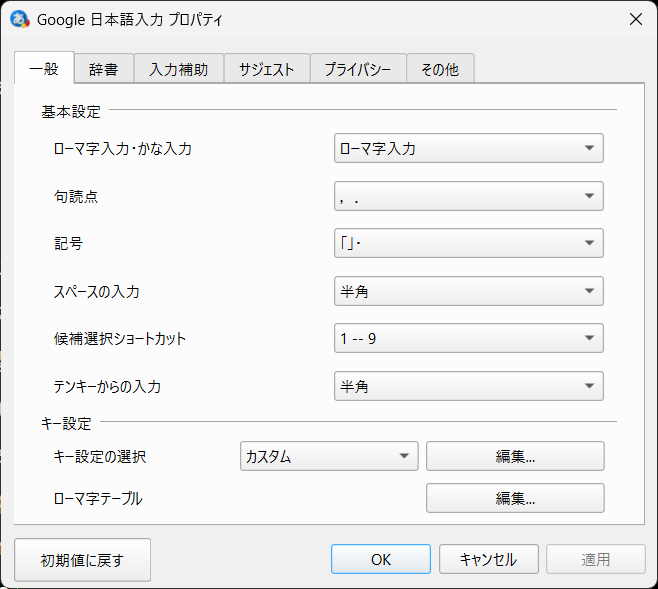The height and width of the screenshot is (589, 658).
Task: Switch to the 一般 tab
Action: pyautogui.click(x=44, y=69)
